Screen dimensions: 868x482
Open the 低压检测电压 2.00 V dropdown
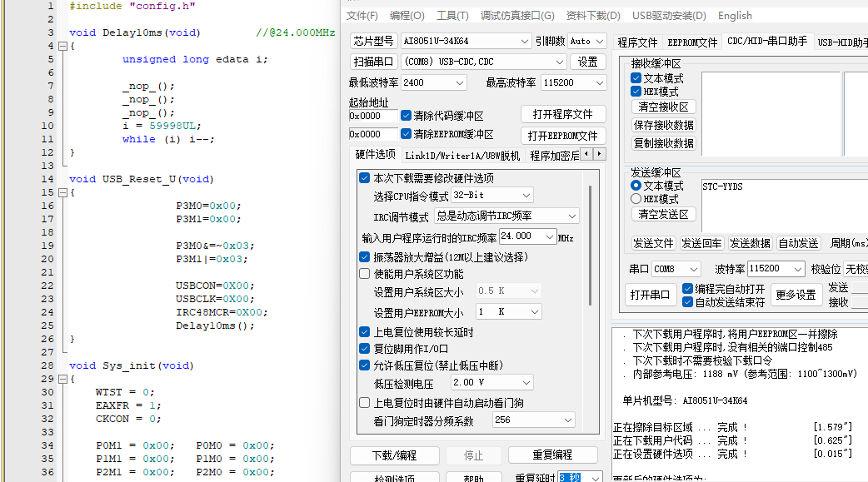coord(491,382)
